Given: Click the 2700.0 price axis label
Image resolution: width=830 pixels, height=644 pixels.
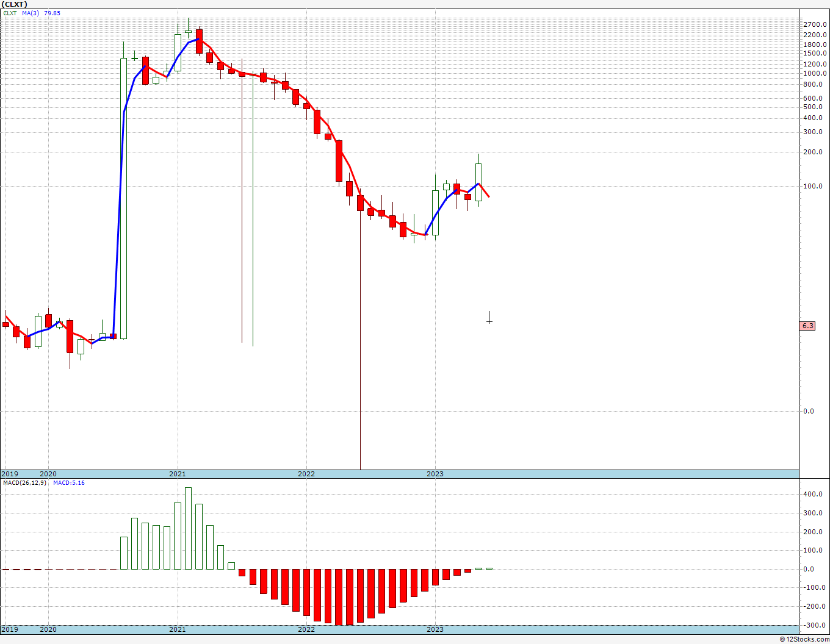Looking at the screenshot, I should [815, 24].
